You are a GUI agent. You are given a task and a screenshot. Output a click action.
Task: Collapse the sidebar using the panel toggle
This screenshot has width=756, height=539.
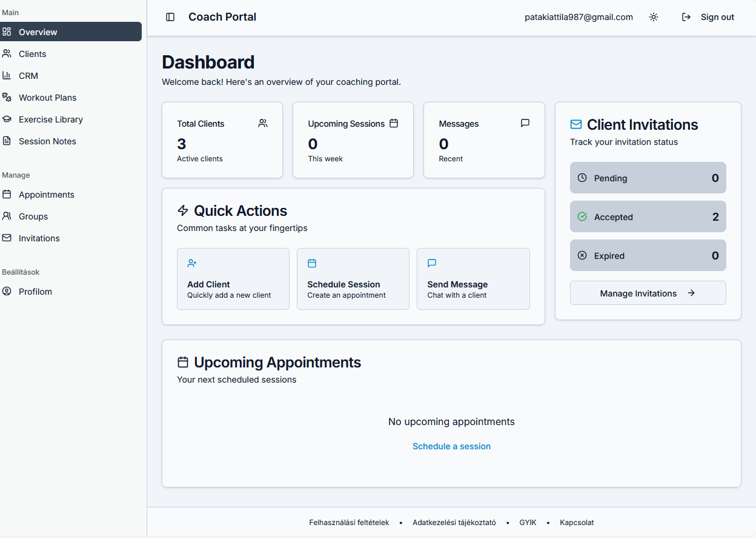[170, 17]
